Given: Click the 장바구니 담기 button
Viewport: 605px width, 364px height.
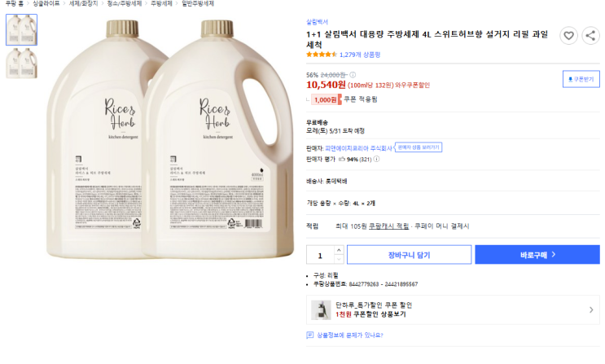Looking at the screenshot, I should tap(409, 255).
